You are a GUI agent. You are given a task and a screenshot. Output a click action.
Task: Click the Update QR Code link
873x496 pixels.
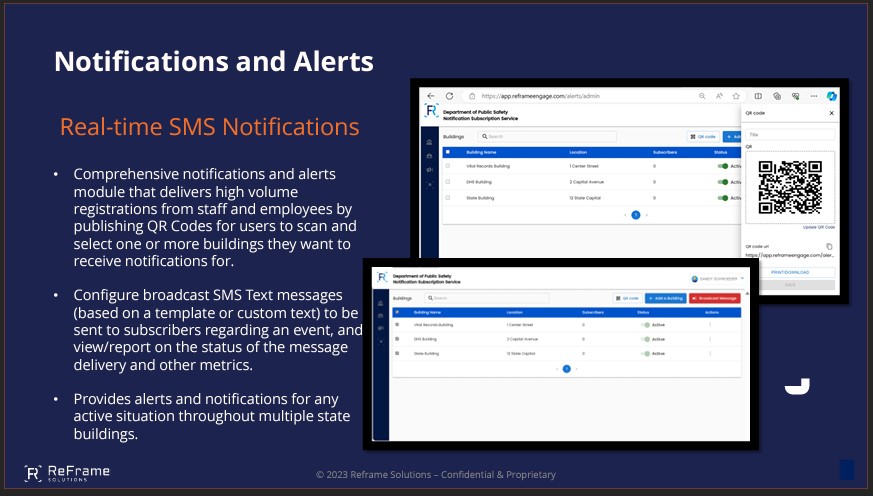(x=818, y=227)
